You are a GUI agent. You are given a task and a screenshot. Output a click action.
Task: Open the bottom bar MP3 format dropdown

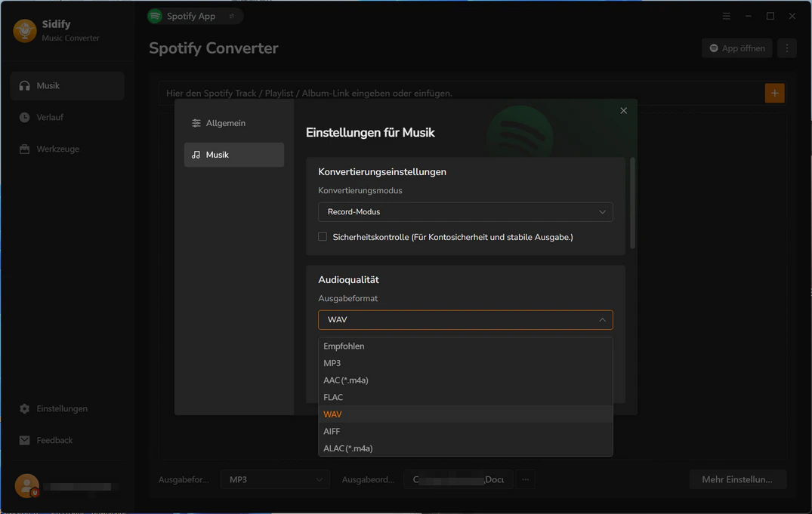tap(275, 479)
